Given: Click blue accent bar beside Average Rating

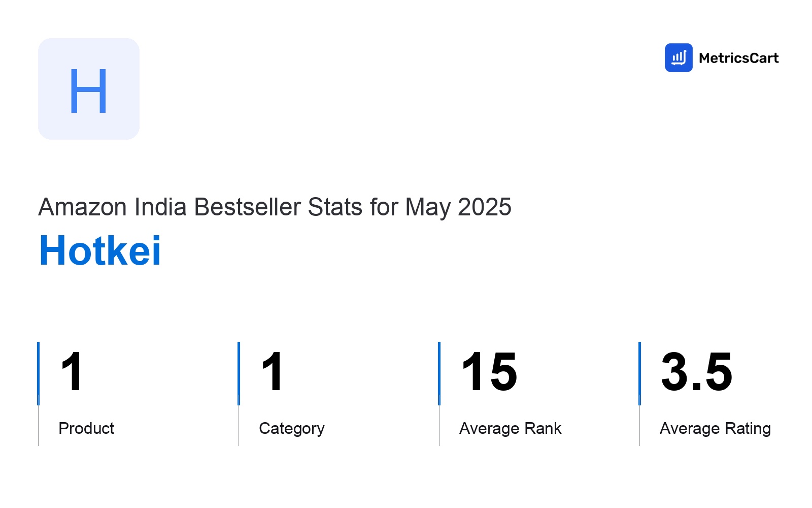Looking at the screenshot, I should [639, 373].
